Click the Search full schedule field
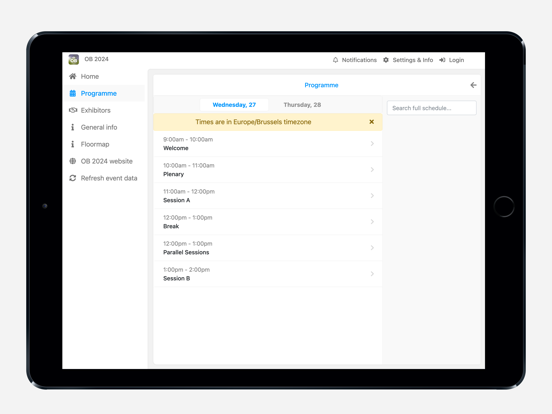 [x=432, y=108]
